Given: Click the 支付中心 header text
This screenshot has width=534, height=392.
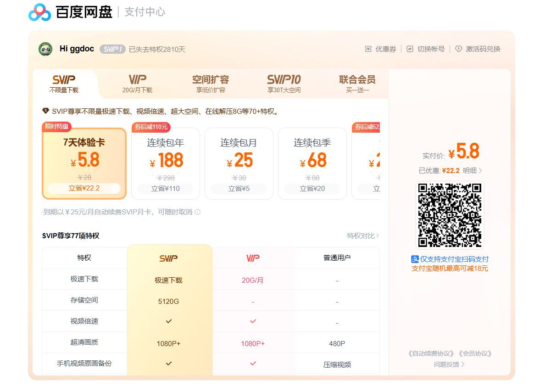Looking at the screenshot, I should click(x=145, y=12).
